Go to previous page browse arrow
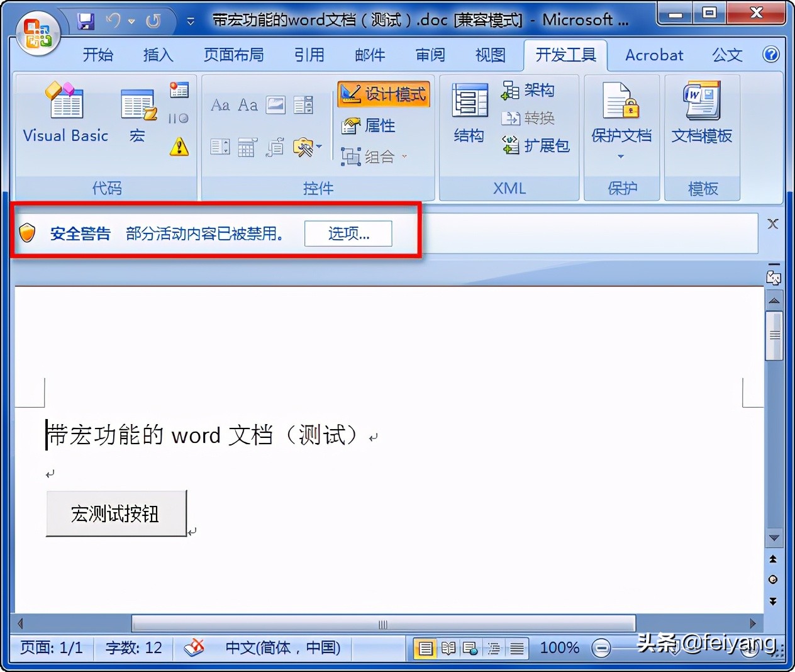Image resolution: width=795 pixels, height=672 pixels. pos(773,559)
